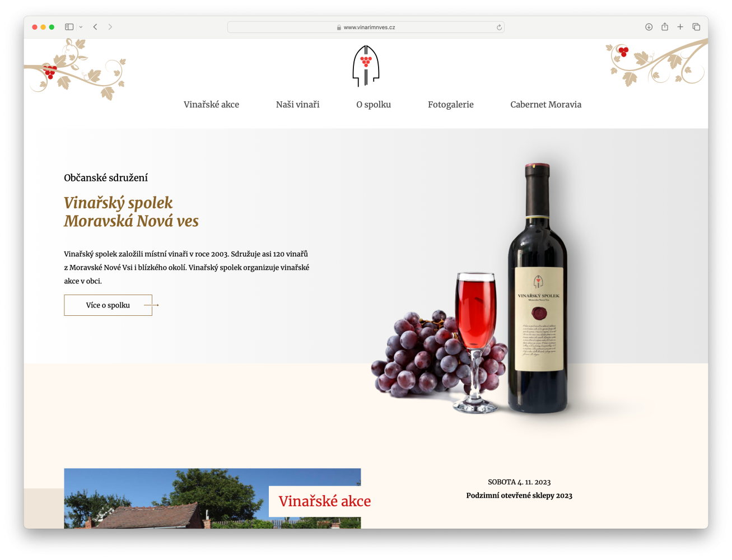The width and height of the screenshot is (732, 560).
Task: Click the wine society logo in the header
Action: 366,66
